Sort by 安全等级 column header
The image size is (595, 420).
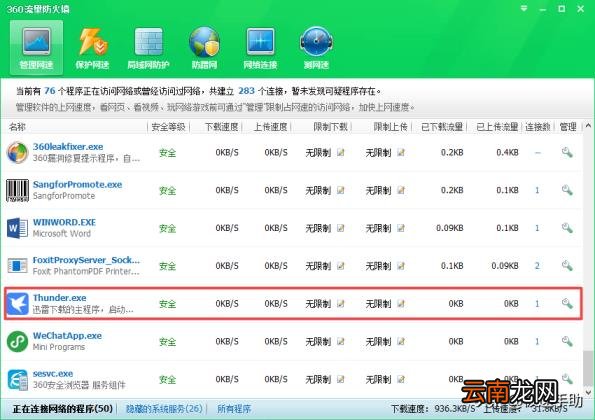pos(168,127)
